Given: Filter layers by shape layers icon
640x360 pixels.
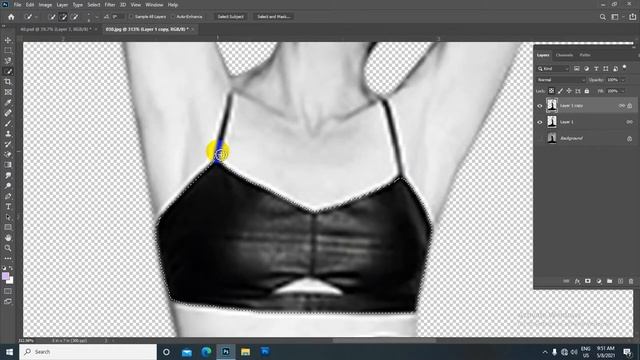Looking at the screenshot, I should pos(606,69).
